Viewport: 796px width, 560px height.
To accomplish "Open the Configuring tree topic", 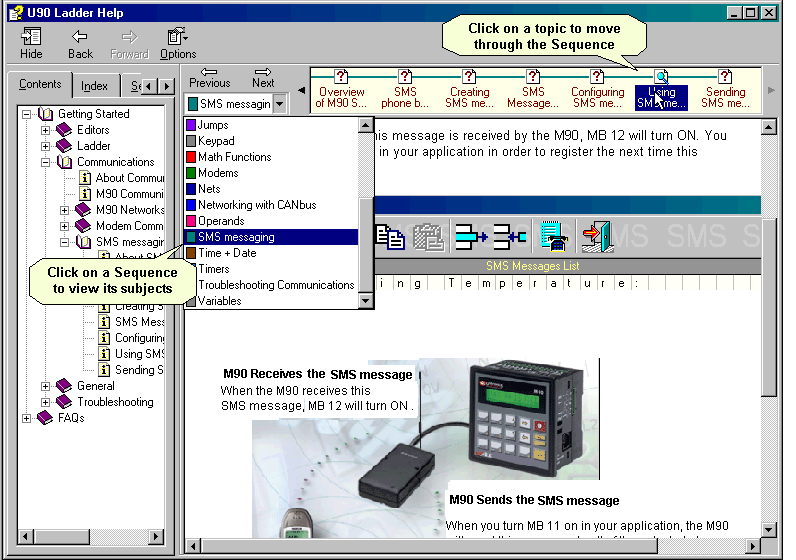I will tap(139, 338).
